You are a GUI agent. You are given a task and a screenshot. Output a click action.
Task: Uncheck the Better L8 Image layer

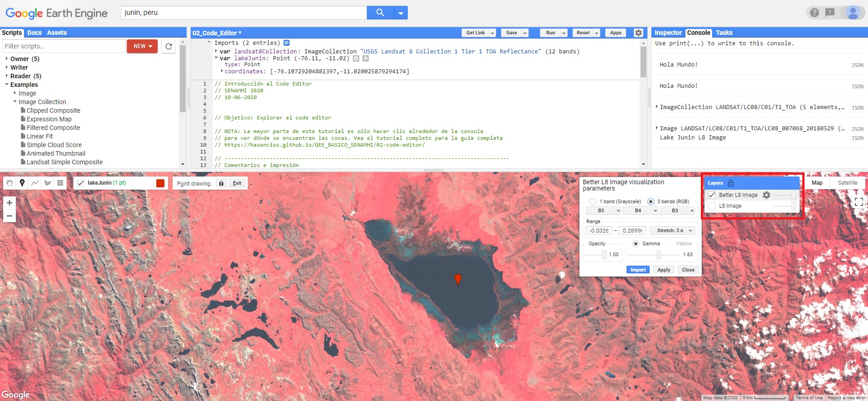[x=712, y=195]
